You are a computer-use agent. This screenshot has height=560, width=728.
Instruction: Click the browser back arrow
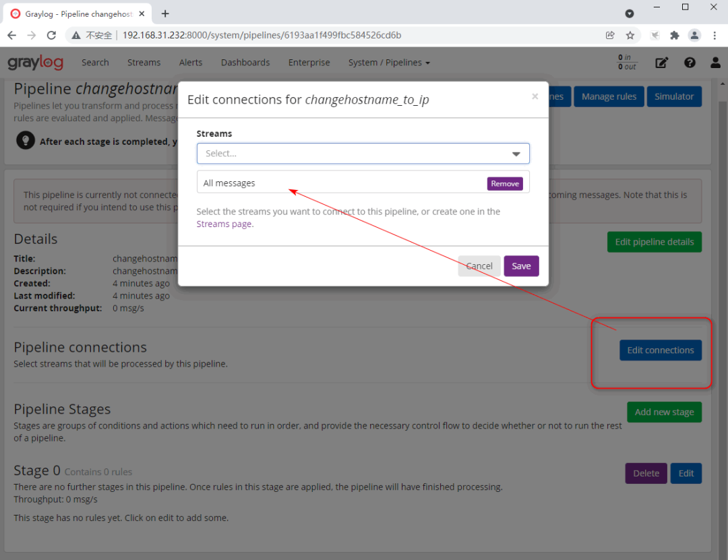[x=11, y=35]
